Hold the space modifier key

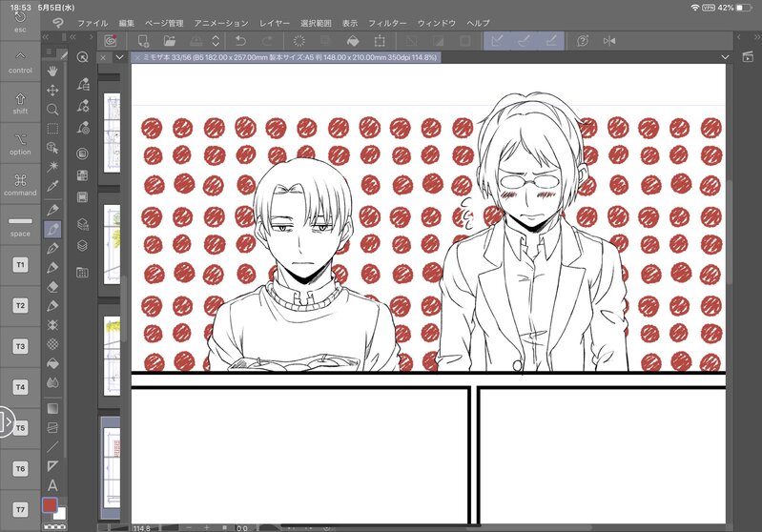[x=20, y=225]
